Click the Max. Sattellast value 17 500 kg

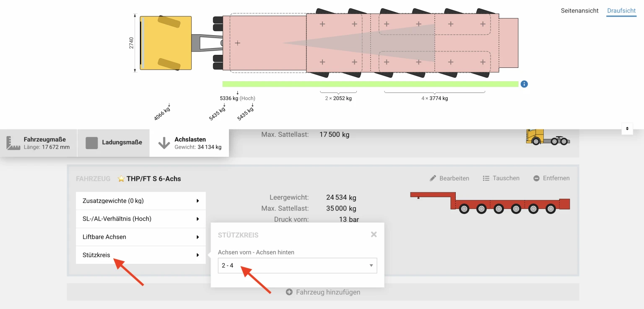pyautogui.click(x=334, y=135)
